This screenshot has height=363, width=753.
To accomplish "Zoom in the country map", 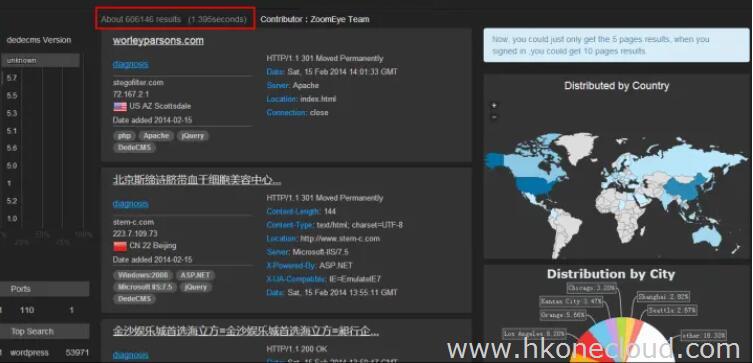I will pyautogui.click(x=494, y=106).
